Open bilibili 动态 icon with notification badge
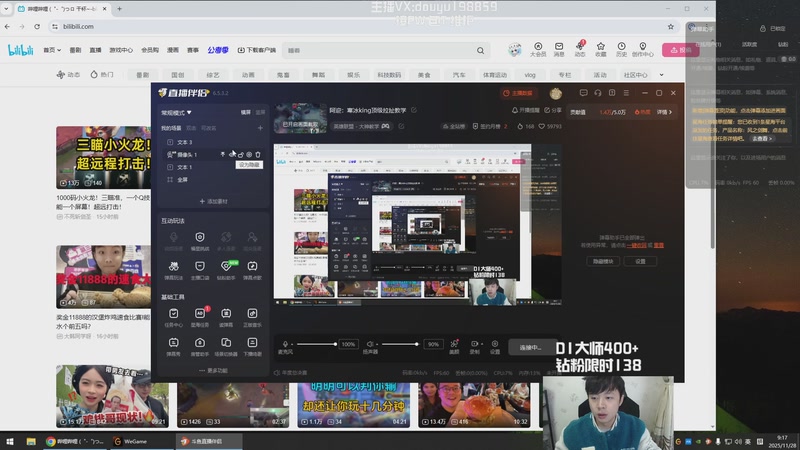This screenshot has width=800, height=450. click(x=580, y=49)
